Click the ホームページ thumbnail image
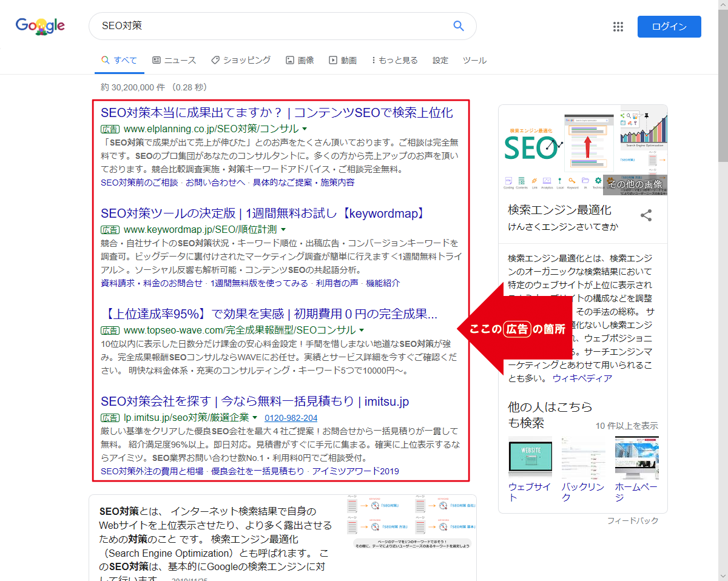Screen dimensions: 728x581 636,458
